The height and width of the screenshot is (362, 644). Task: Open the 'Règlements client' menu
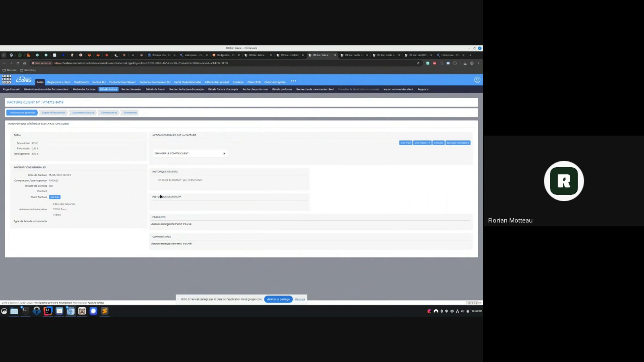click(59, 82)
